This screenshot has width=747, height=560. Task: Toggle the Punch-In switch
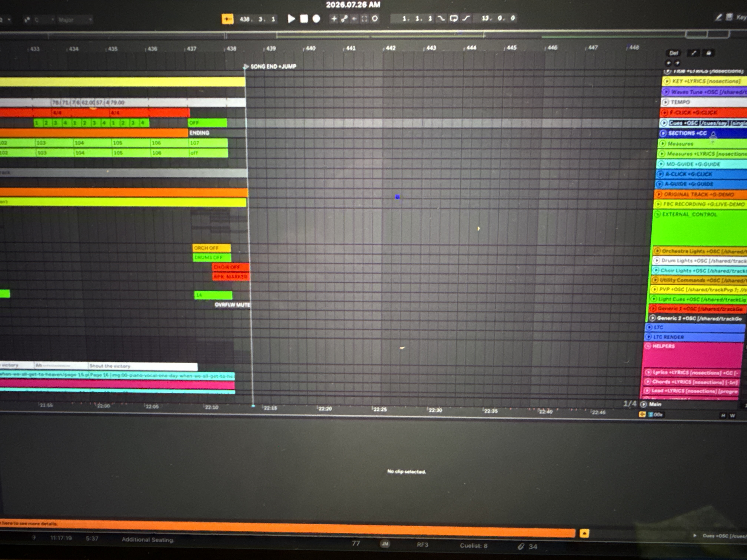coord(441,18)
